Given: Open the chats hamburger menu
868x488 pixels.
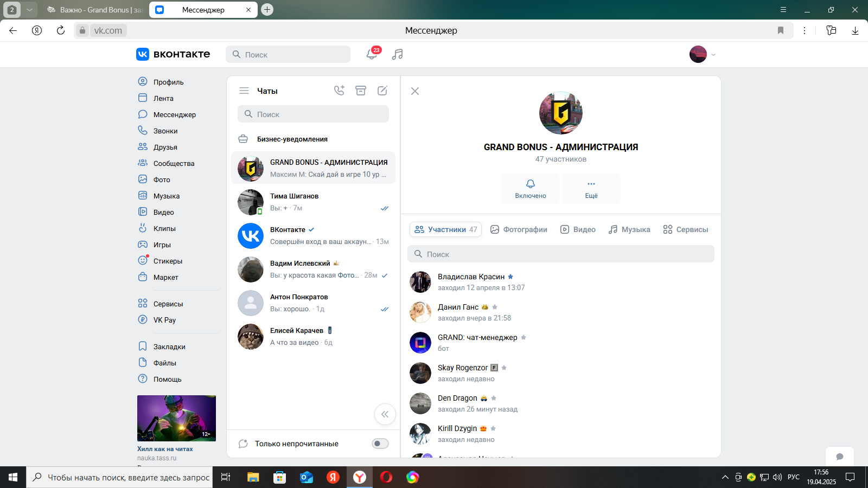Looking at the screenshot, I should (244, 91).
